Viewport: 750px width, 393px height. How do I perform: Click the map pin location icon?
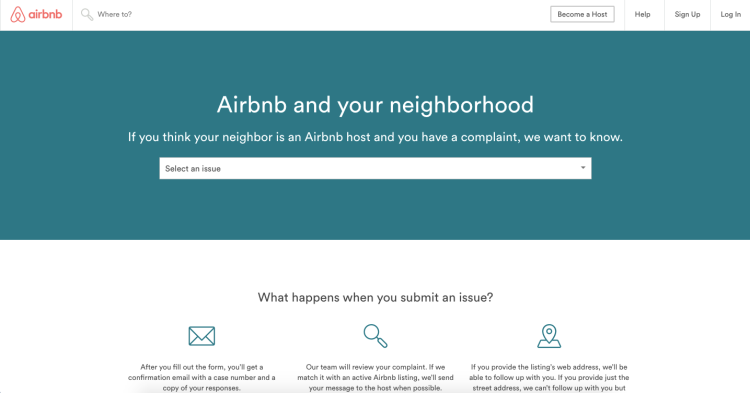click(549, 336)
